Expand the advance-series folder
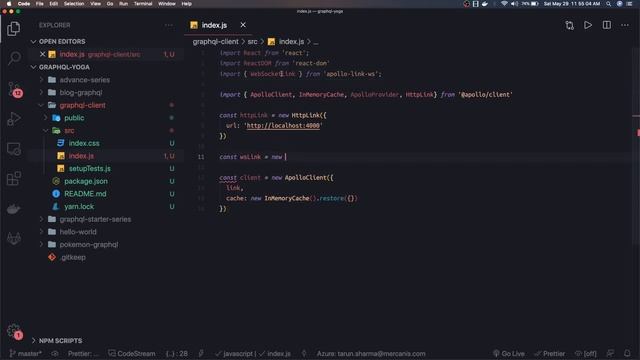Viewport: 640px width, 360px height. [84, 80]
